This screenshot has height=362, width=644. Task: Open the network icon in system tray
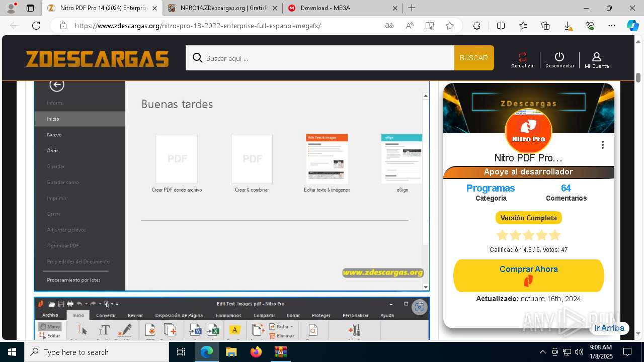pyautogui.click(x=567, y=352)
